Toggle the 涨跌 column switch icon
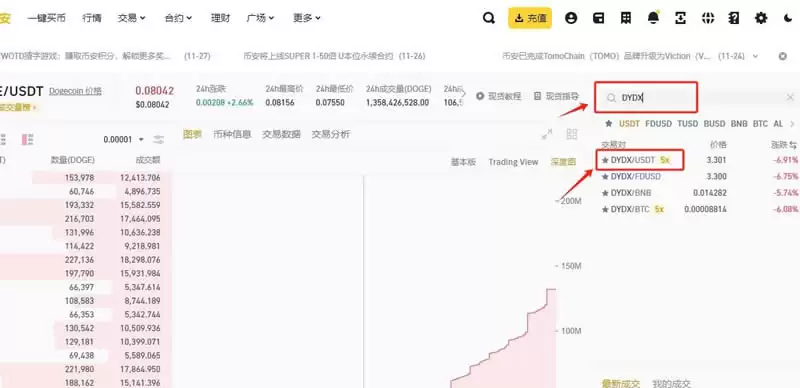Viewport: 800px width, 388px height. point(793,145)
